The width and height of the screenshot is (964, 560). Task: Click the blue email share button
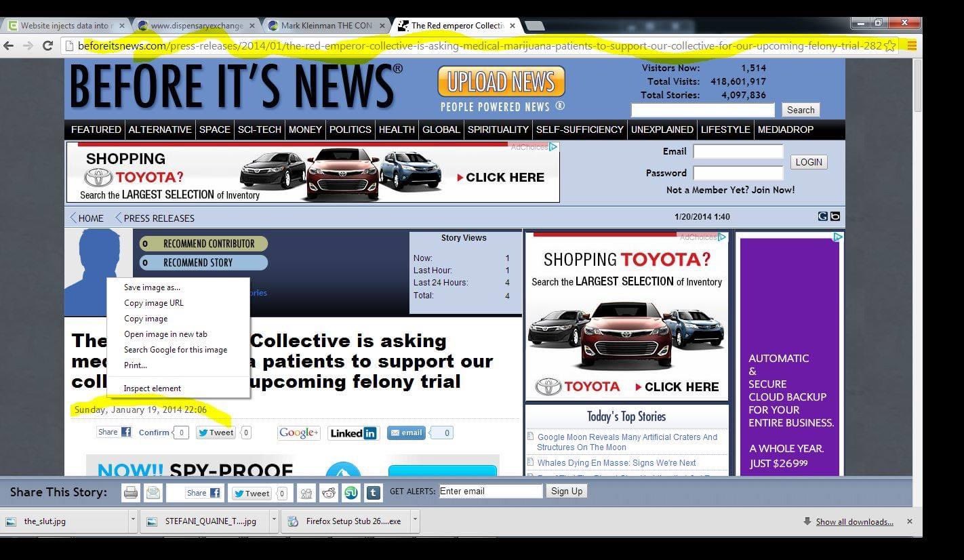pos(406,433)
